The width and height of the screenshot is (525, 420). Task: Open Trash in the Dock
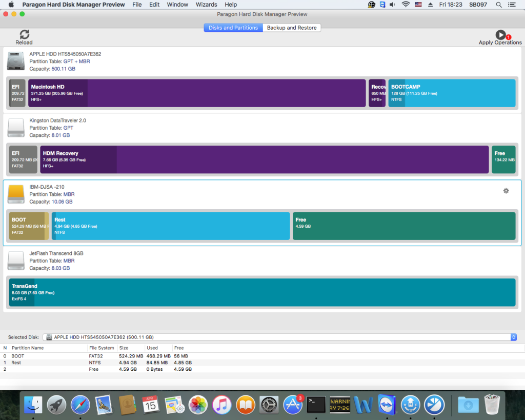tap(492, 405)
